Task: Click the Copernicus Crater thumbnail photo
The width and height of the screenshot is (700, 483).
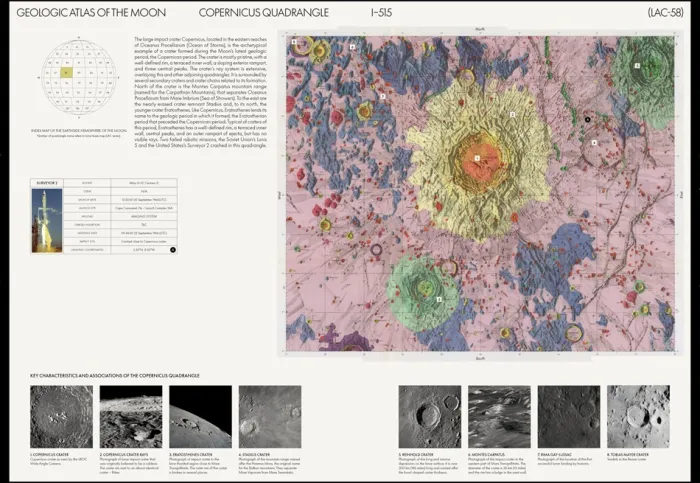Action: pos(62,416)
